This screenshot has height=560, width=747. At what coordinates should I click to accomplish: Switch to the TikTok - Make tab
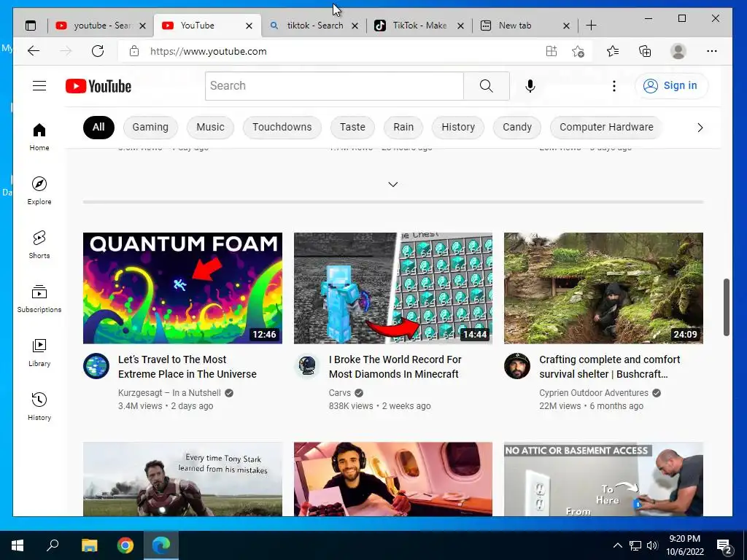(419, 26)
